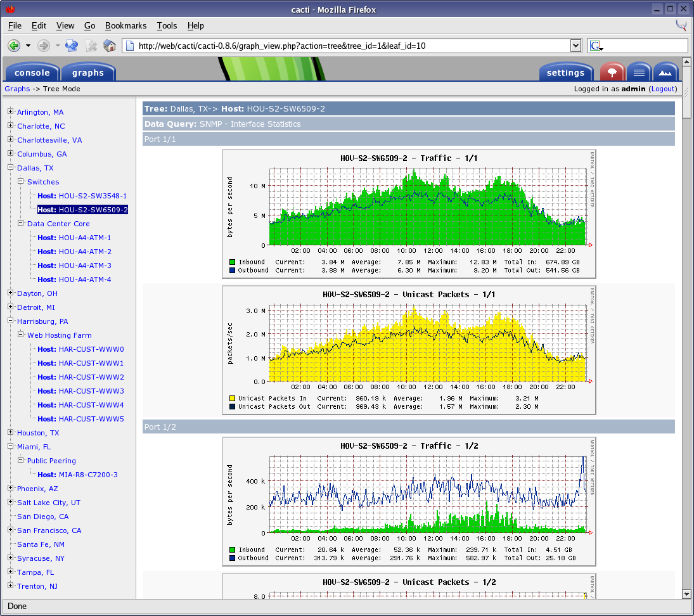Image resolution: width=694 pixels, height=616 pixels.
Task: Click the Stop loading icon
Action: [90, 46]
